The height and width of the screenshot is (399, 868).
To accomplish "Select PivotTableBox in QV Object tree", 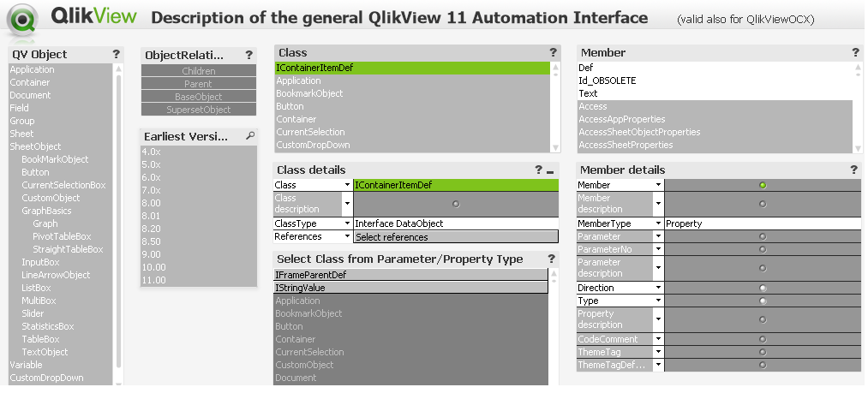I will click(60, 236).
